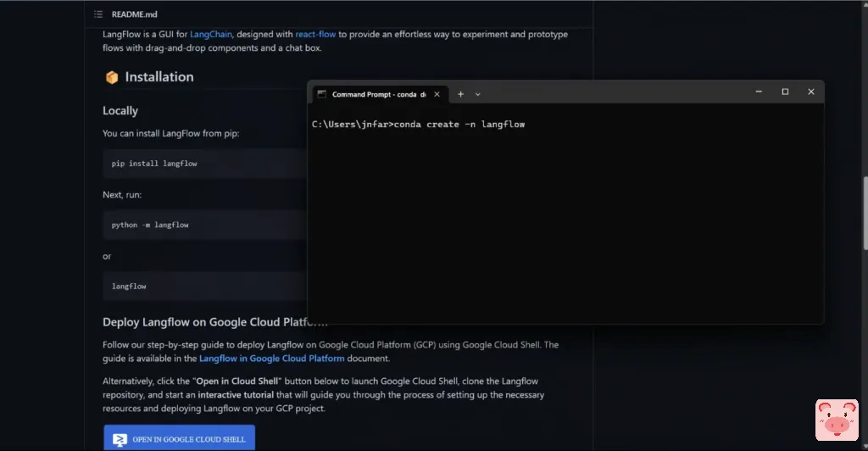
Task: Click the README.md file label
Action: pyautogui.click(x=135, y=14)
